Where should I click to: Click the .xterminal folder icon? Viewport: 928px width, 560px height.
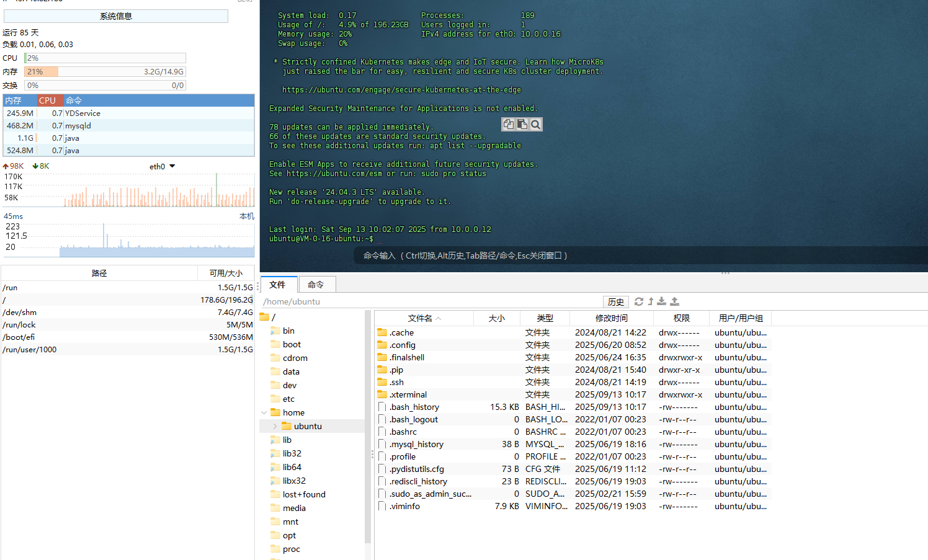coord(382,394)
